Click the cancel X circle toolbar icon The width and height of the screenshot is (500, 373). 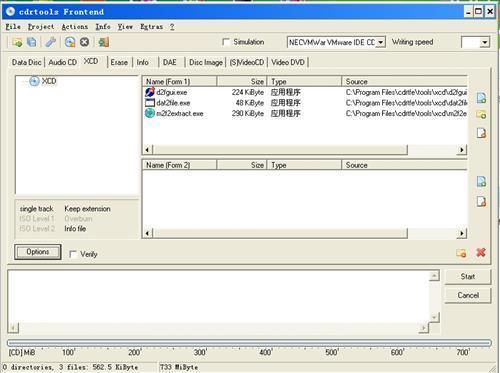pos(85,42)
